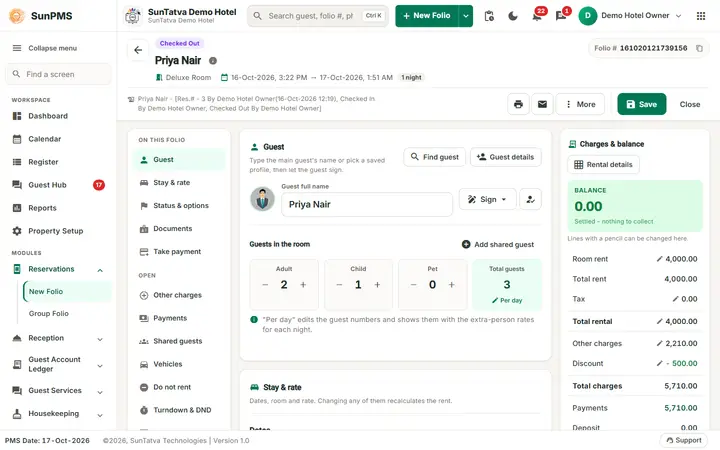Viewport: 720px width, 450px height.
Task: Open the Demo Hotel Owner account menu
Action: coord(630,16)
